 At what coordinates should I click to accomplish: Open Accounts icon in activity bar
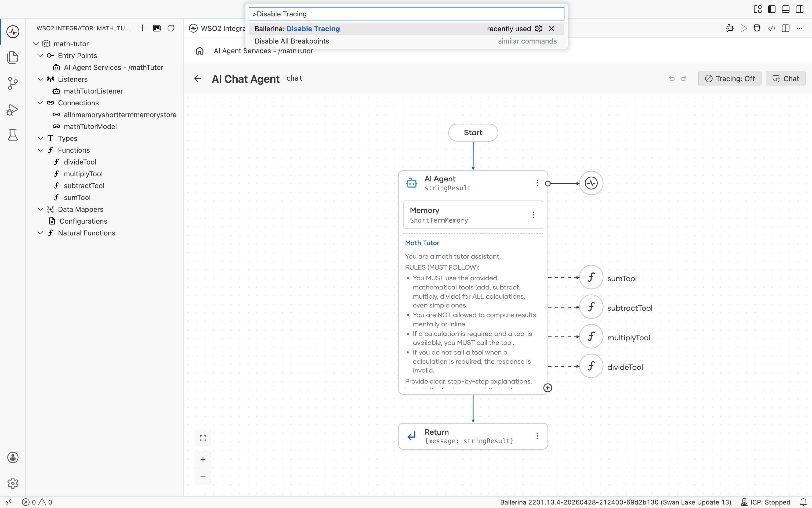click(13, 457)
